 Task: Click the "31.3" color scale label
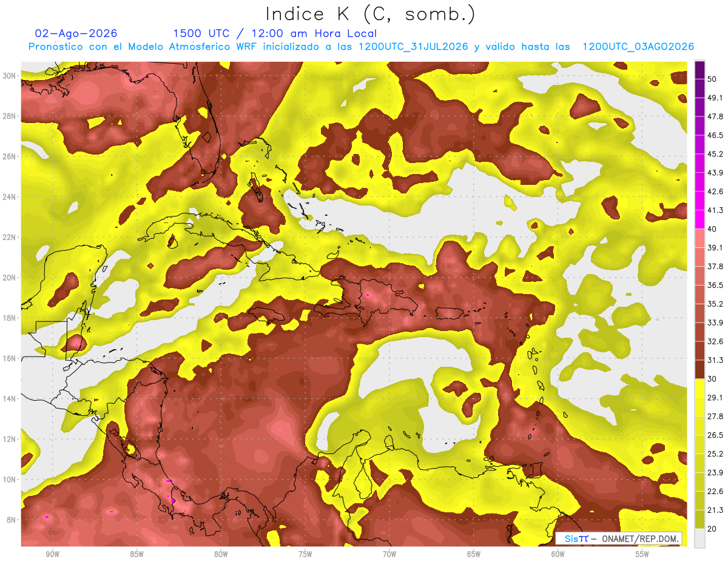click(x=715, y=360)
